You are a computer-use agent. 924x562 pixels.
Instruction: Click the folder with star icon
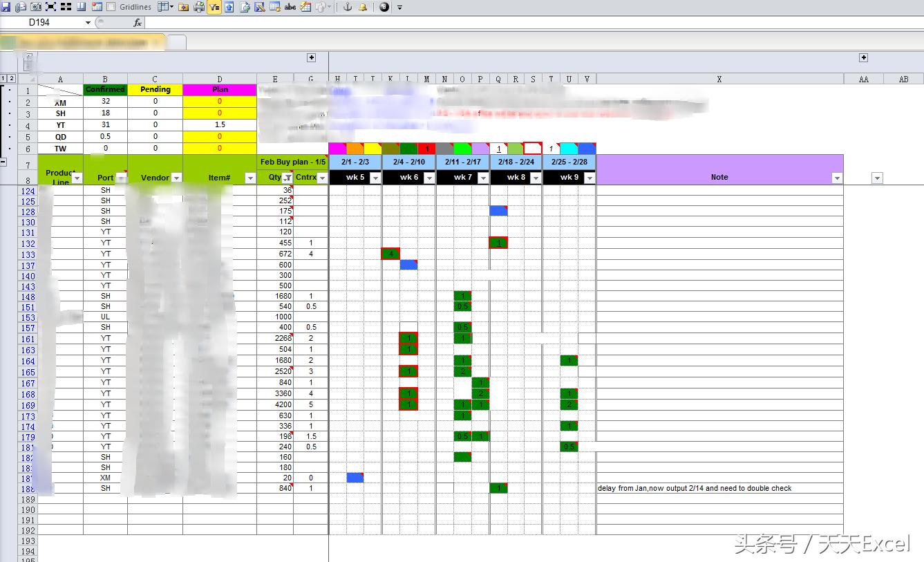click(184, 7)
